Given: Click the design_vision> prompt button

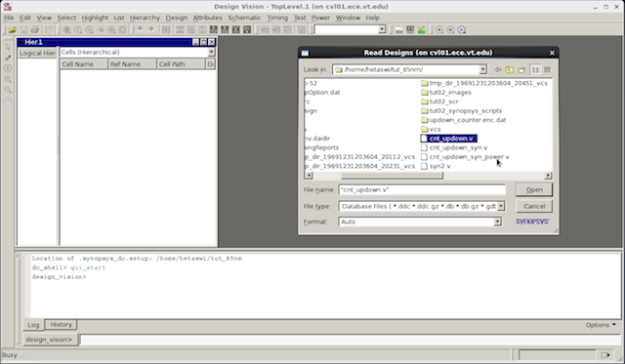Looking at the screenshot, I should 50,340.
